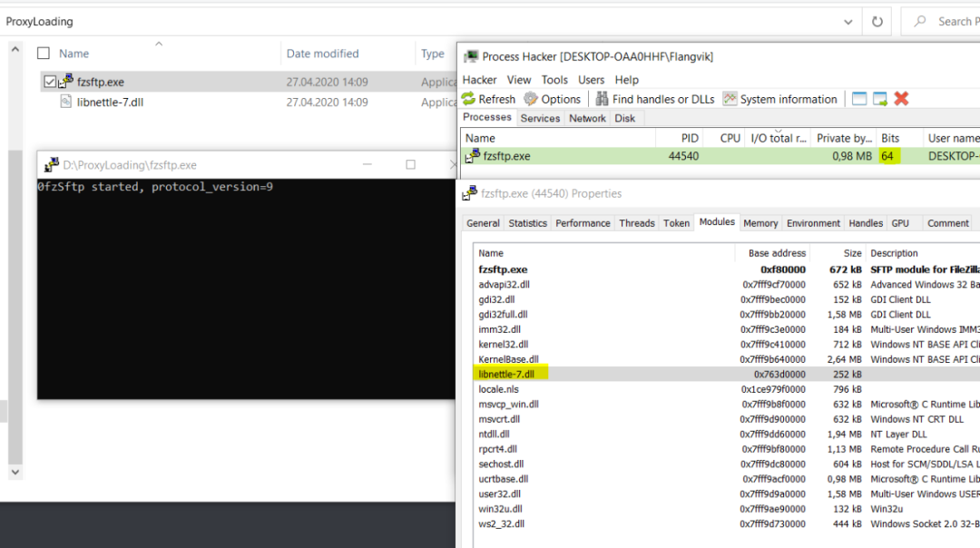Select fzsftp.exe module row in bold
The height and width of the screenshot is (548, 980).
pyautogui.click(x=726, y=269)
